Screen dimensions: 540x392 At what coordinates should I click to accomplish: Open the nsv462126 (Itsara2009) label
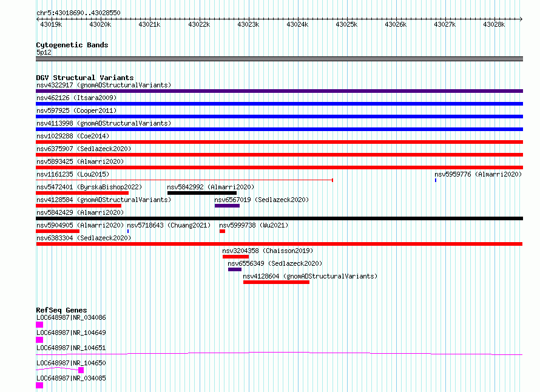[76, 98]
